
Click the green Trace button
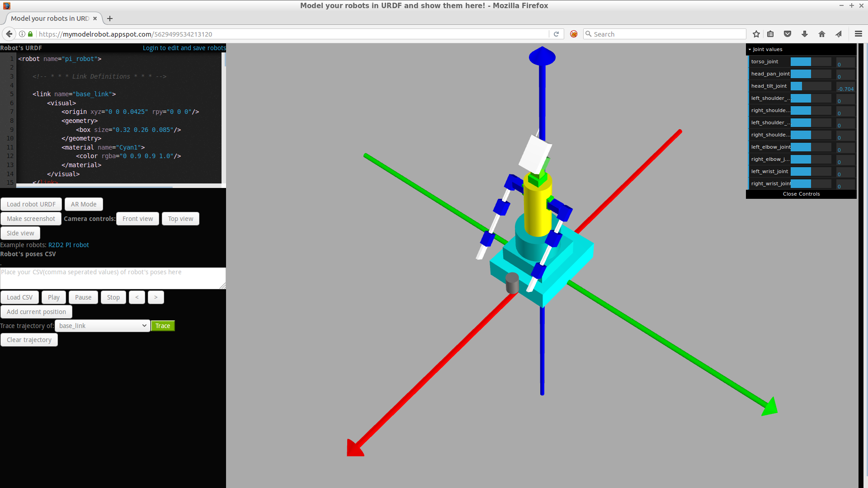pos(163,326)
